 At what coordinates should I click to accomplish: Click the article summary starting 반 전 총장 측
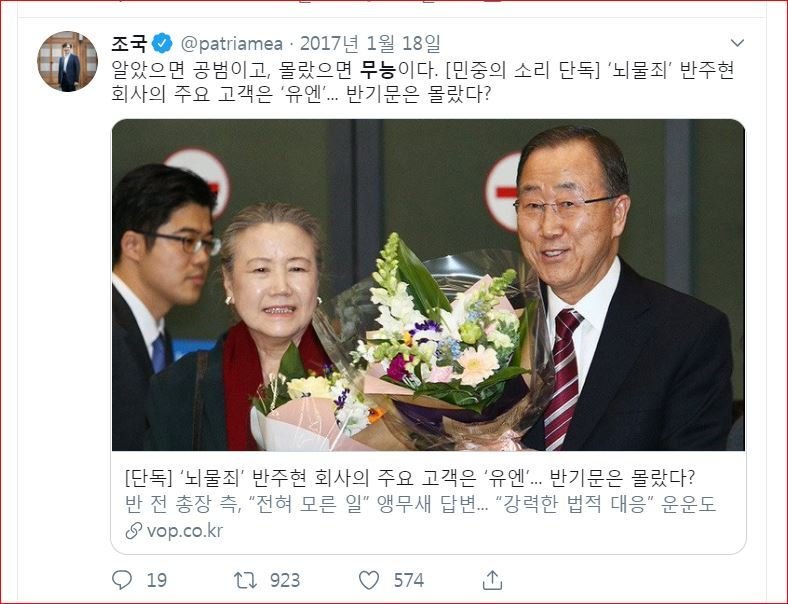pos(420,504)
